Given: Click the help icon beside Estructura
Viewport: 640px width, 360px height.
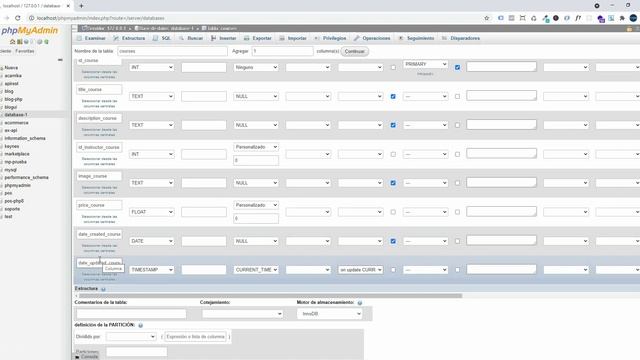Looking at the screenshot, I should pyautogui.click(x=103, y=289).
